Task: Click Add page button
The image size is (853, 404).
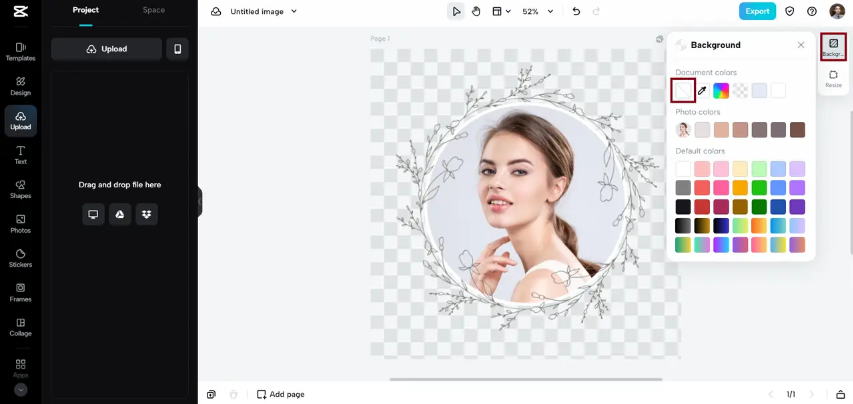Action: click(281, 394)
